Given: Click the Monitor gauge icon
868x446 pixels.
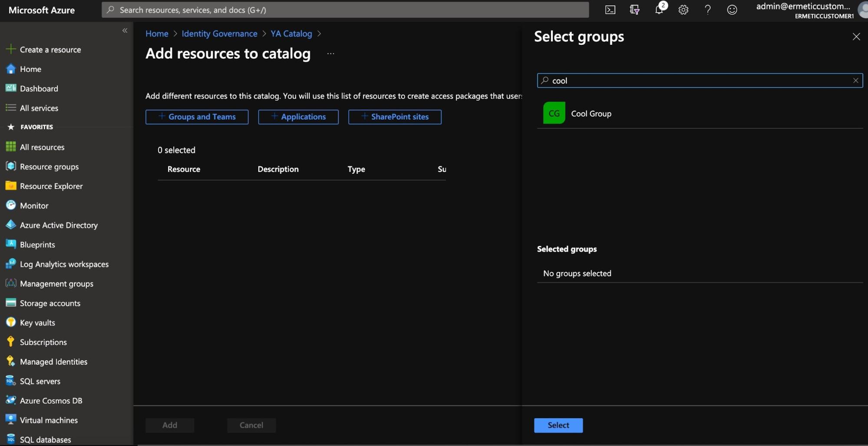Looking at the screenshot, I should coord(11,205).
